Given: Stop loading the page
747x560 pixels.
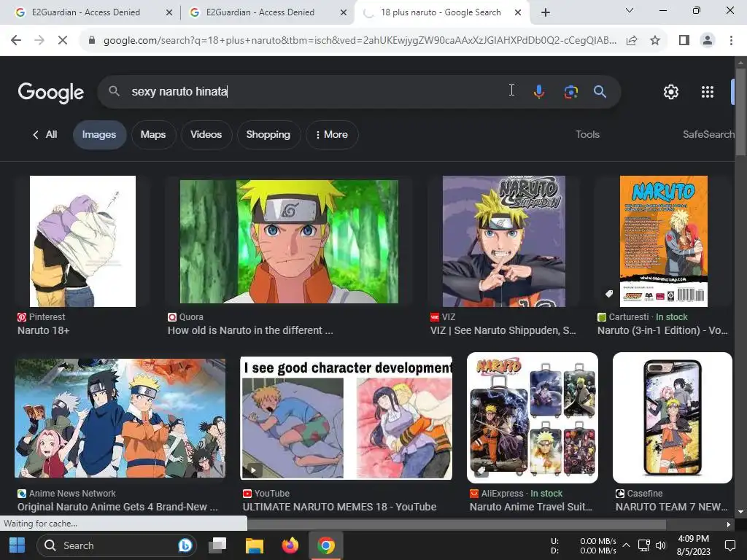Looking at the screenshot, I should pos(63,40).
